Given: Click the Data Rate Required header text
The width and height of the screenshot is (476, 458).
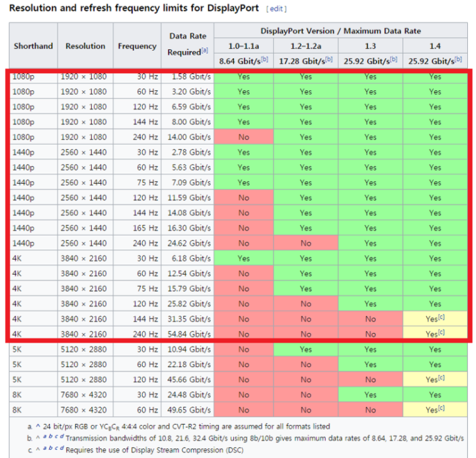Looking at the screenshot, I should pyautogui.click(x=188, y=44).
